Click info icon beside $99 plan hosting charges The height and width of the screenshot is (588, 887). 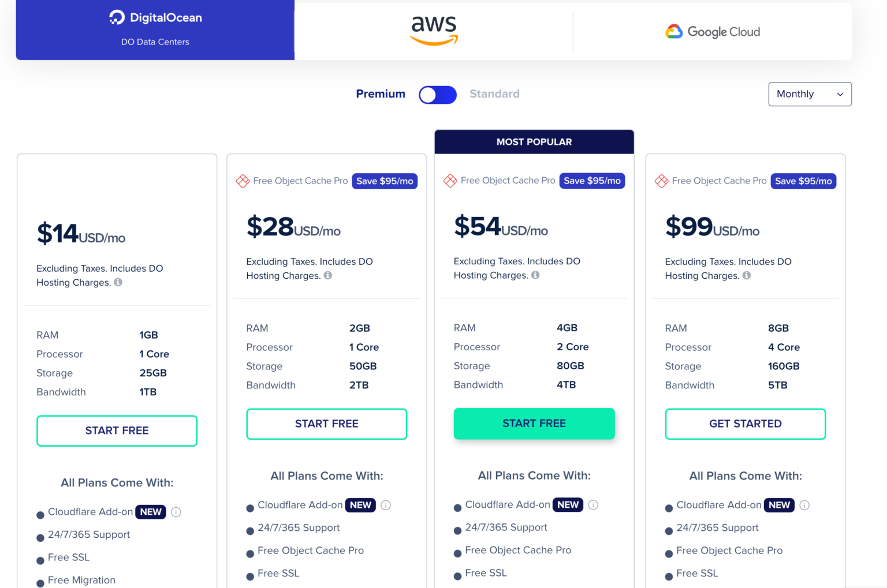coord(747,275)
